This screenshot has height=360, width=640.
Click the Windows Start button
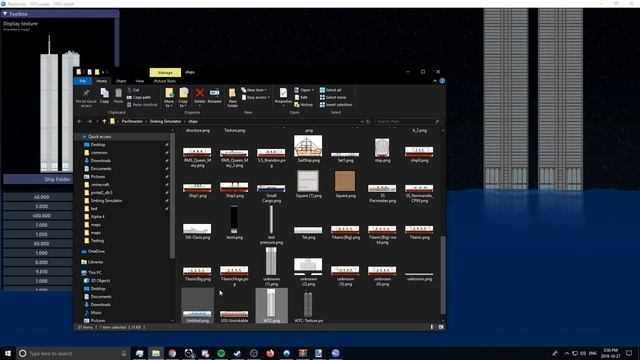pyautogui.click(x=7, y=353)
